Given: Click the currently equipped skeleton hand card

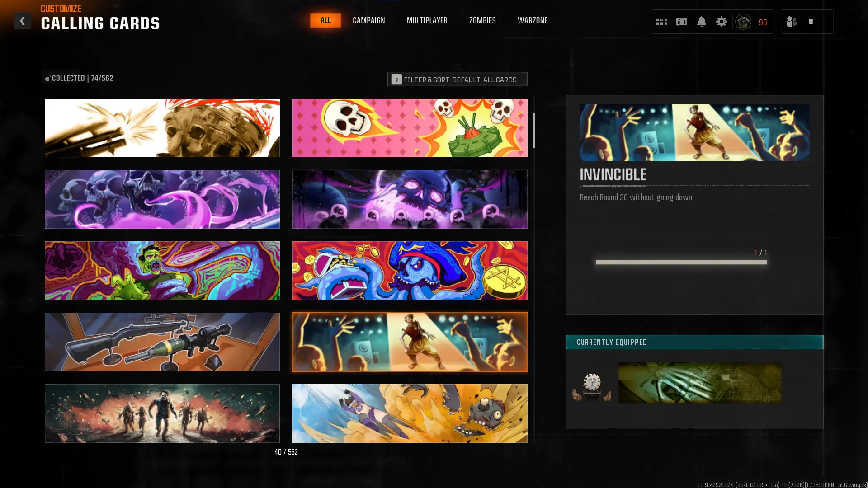Looking at the screenshot, I should click(699, 382).
